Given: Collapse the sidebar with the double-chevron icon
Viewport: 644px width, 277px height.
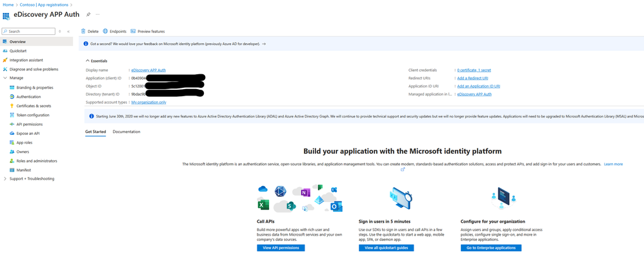Looking at the screenshot, I should 68,31.
